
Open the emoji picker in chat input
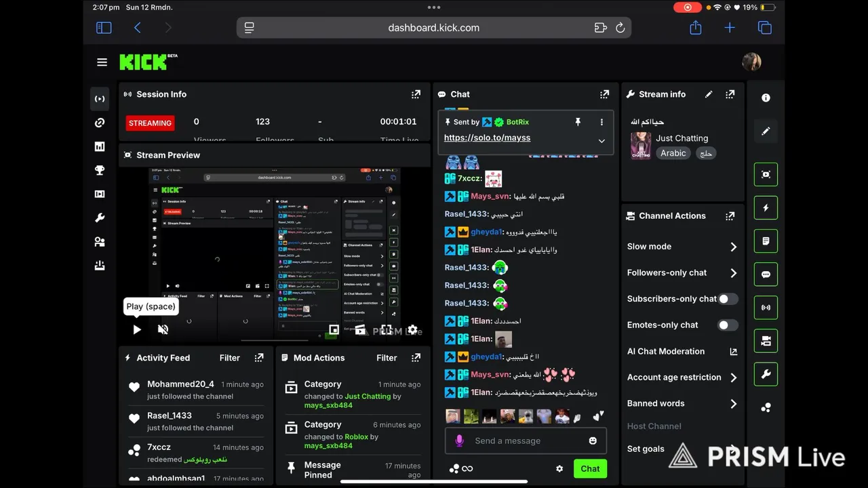pyautogui.click(x=593, y=441)
